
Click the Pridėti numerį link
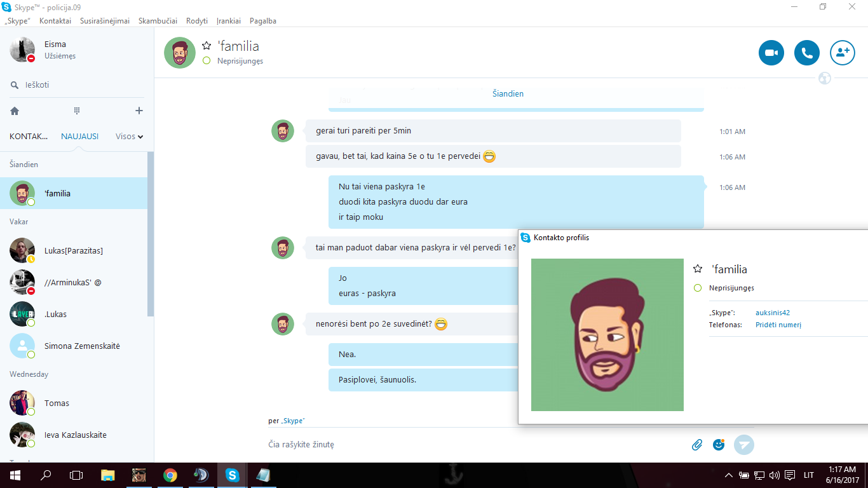pos(778,325)
